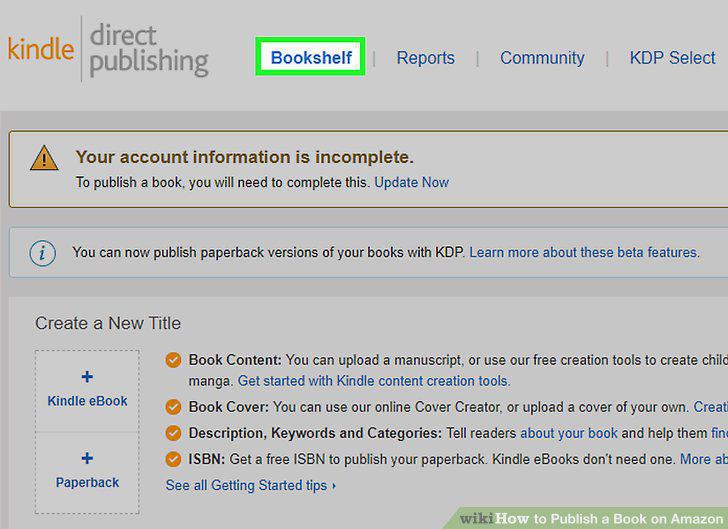Open the Community tab
This screenshot has height=529, width=728.
tap(542, 58)
